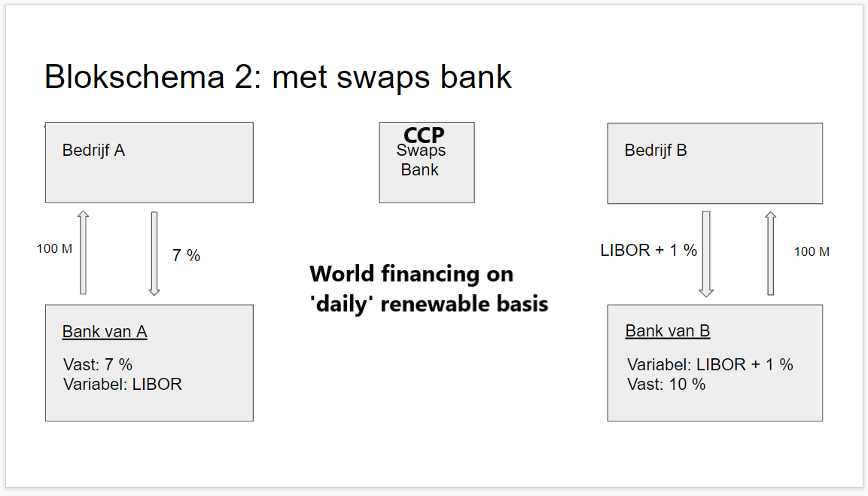Click the up arrow next to left 100 M

point(83,253)
